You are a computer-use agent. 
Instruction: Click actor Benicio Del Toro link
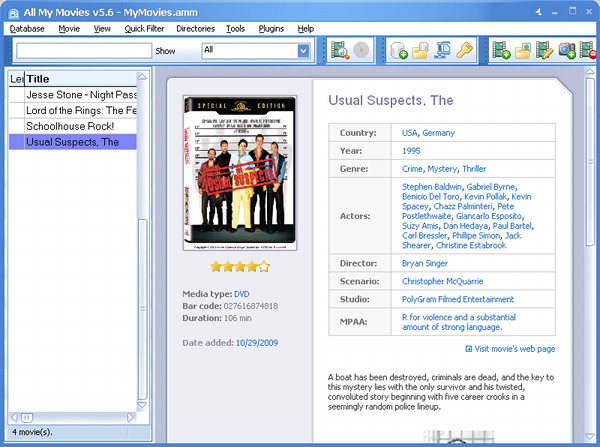pyautogui.click(x=430, y=197)
